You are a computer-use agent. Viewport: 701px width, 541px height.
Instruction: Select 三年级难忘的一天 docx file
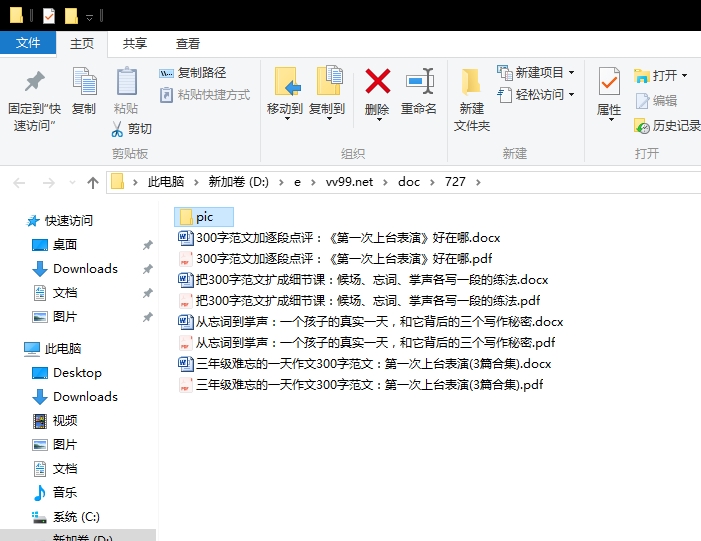[x=364, y=363]
